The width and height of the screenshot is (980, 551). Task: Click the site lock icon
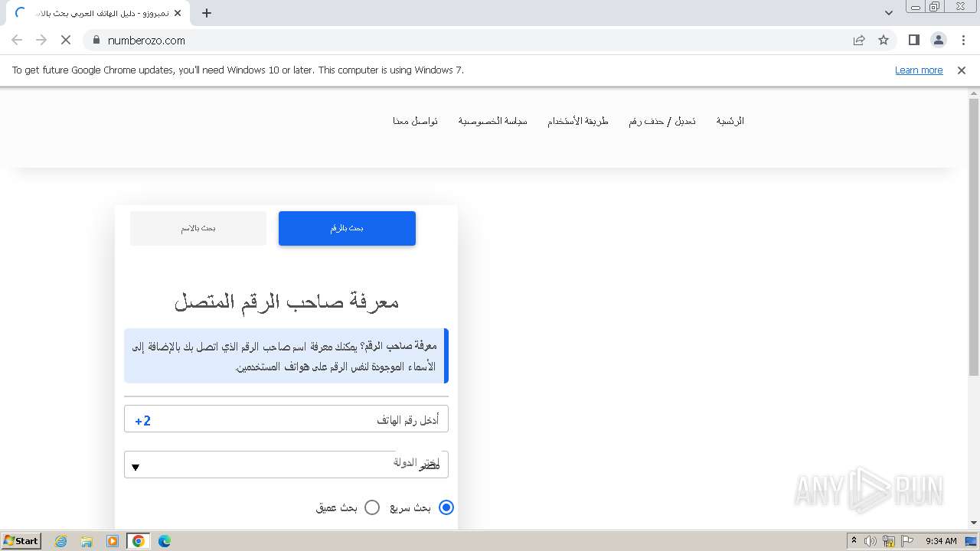pyautogui.click(x=96, y=41)
